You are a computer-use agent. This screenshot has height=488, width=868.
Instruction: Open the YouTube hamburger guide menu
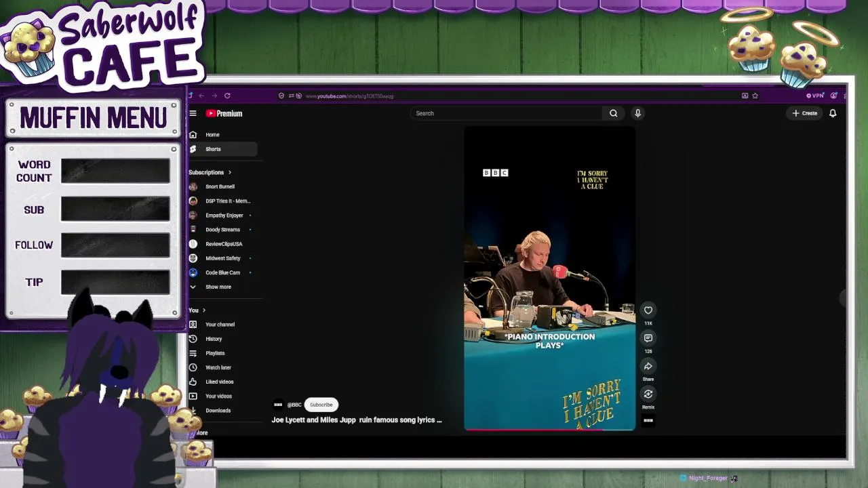[193, 113]
